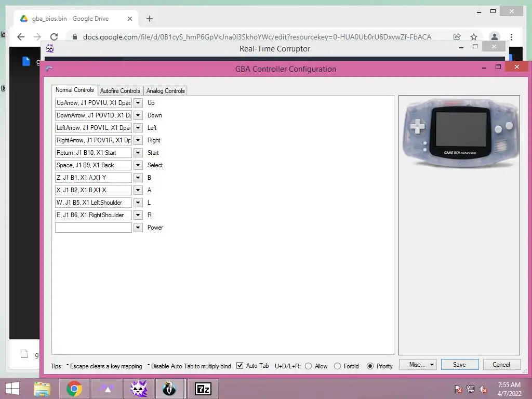
Task: Click the taskbar clock showing 7:55 AM
Action: click(509, 389)
